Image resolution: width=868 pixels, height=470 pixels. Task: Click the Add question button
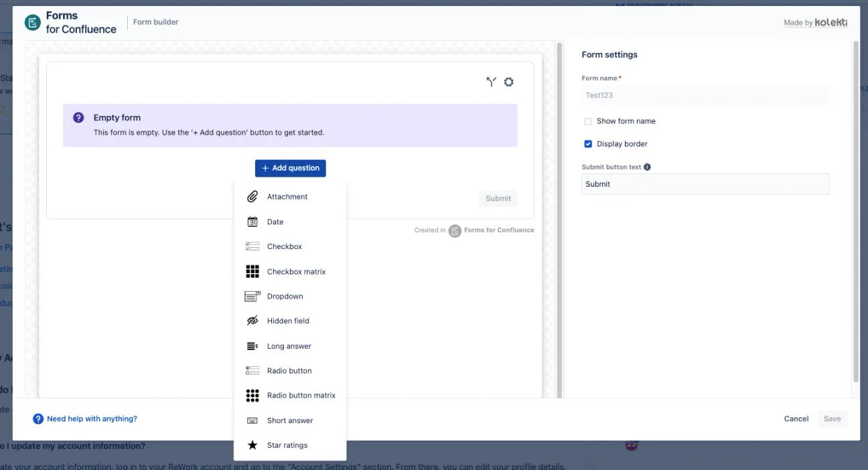coord(289,168)
